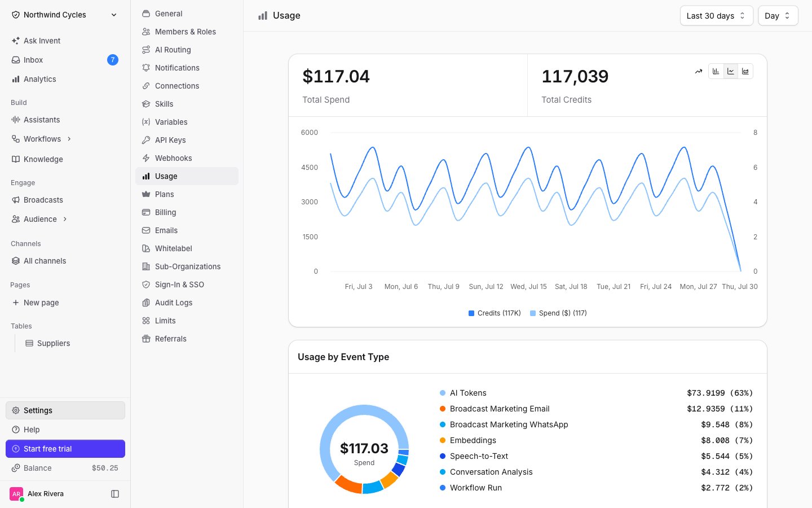
Task: Open Notifications settings
Action: click(187, 68)
